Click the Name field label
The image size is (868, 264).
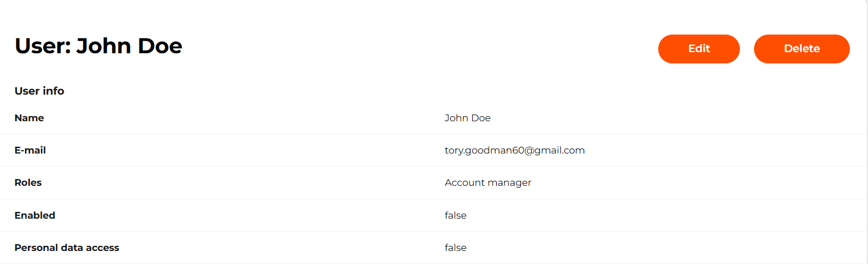click(29, 118)
